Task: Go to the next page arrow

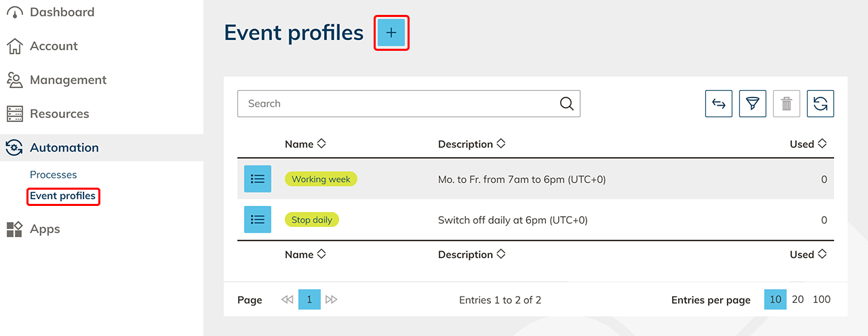Action: (331, 299)
